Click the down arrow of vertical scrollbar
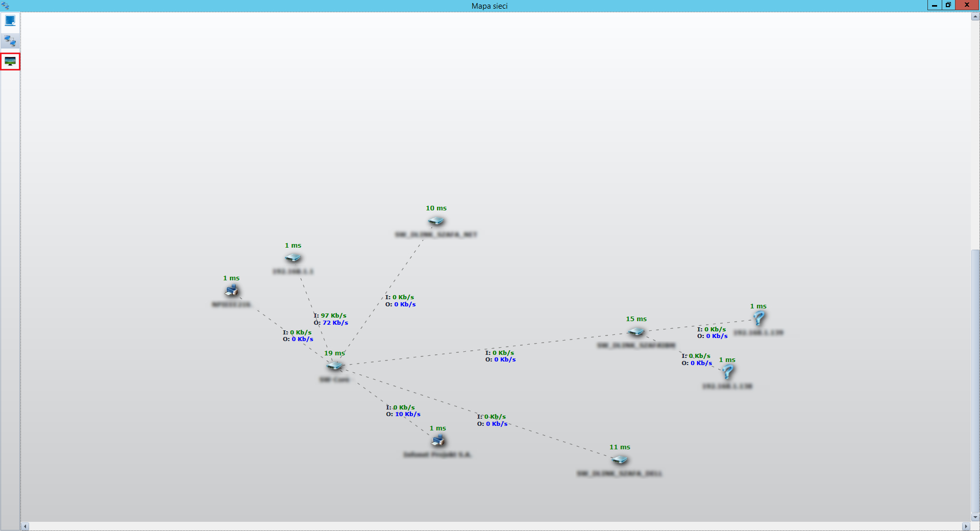This screenshot has height=531, width=980. pos(975,517)
